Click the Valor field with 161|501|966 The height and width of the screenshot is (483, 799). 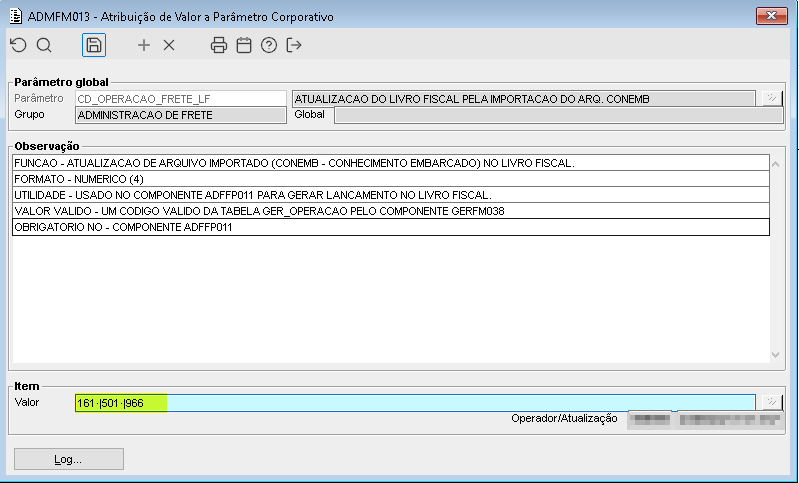[415, 403]
